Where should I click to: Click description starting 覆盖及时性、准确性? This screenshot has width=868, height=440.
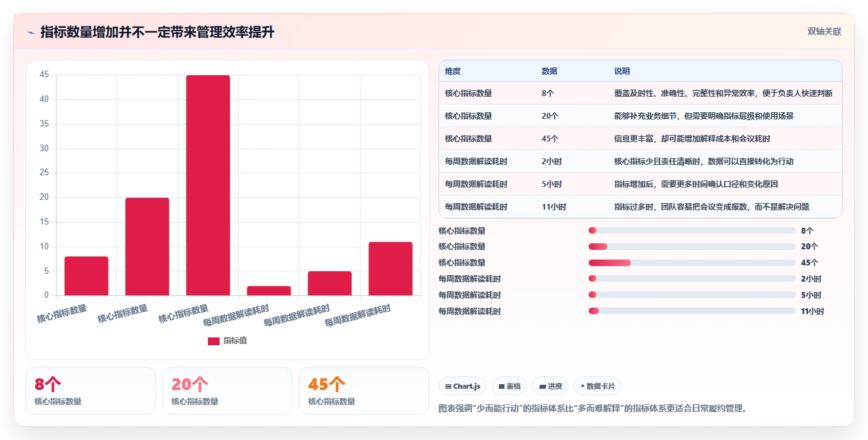tap(723, 93)
